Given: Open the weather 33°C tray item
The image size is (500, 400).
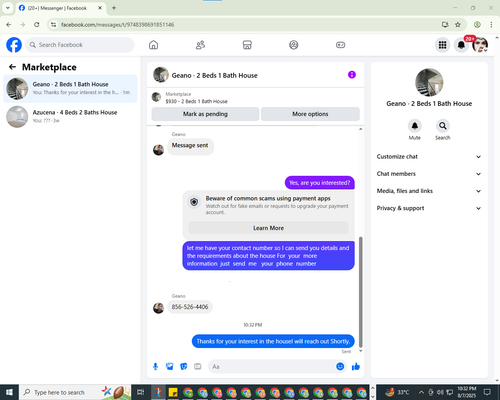Looking at the screenshot, I should point(397,392).
